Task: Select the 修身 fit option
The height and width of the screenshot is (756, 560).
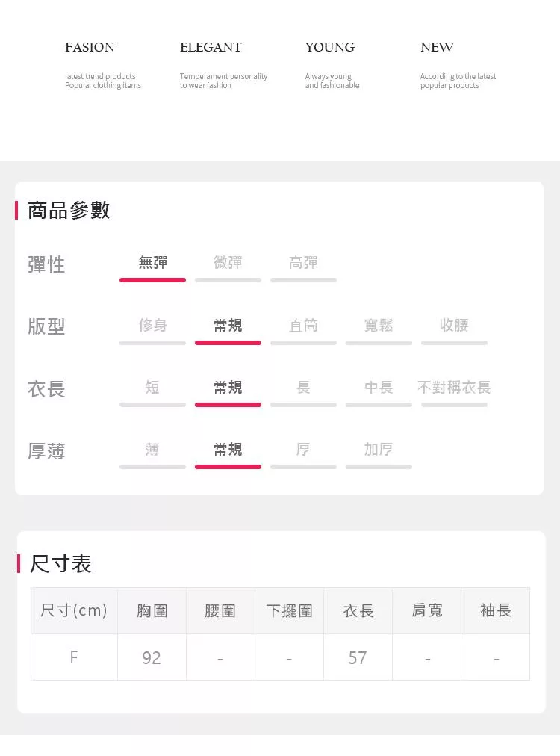Action: 152,325
